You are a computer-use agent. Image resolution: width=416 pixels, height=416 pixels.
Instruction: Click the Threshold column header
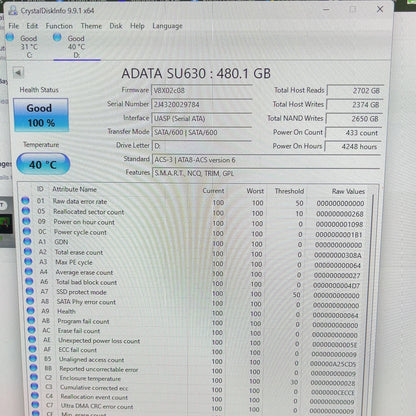coord(289,191)
